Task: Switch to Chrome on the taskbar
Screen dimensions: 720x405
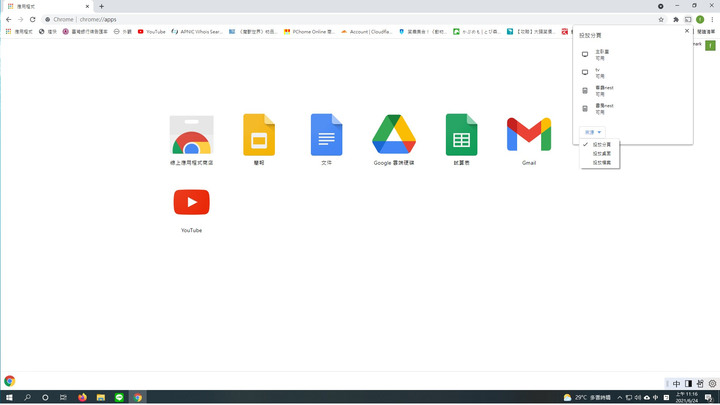Action: [x=138, y=397]
